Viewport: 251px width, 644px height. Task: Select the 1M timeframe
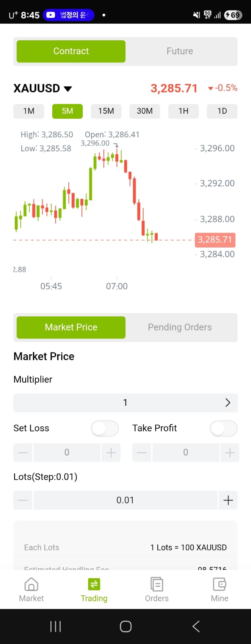click(x=29, y=111)
